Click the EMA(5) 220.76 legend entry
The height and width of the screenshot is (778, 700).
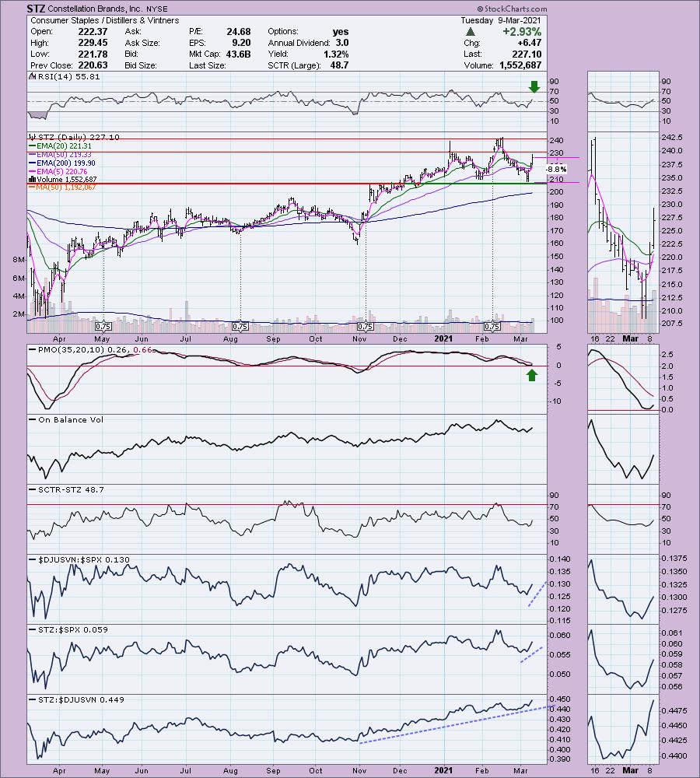62,171
